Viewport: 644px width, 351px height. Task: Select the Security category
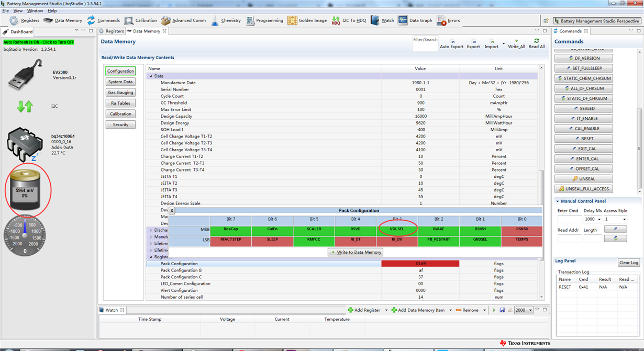click(120, 124)
